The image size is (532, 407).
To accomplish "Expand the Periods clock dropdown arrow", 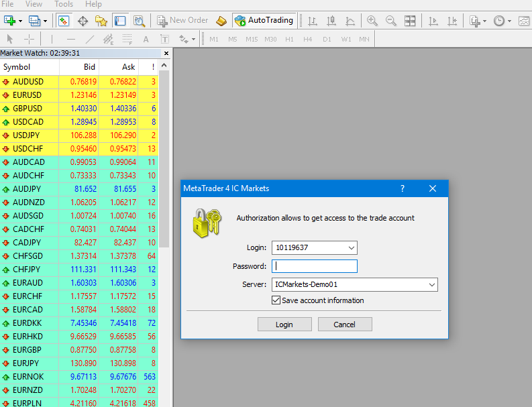I will (x=509, y=21).
